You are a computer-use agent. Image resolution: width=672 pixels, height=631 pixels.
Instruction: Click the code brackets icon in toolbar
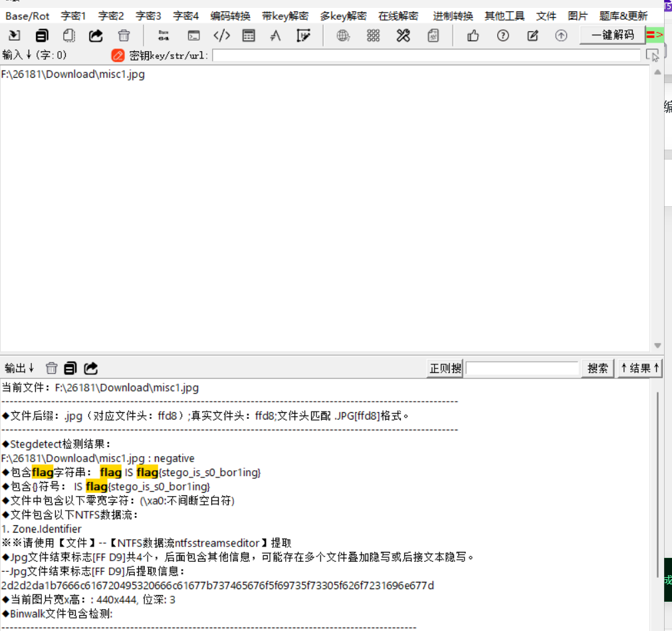pyautogui.click(x=221, y=36)
